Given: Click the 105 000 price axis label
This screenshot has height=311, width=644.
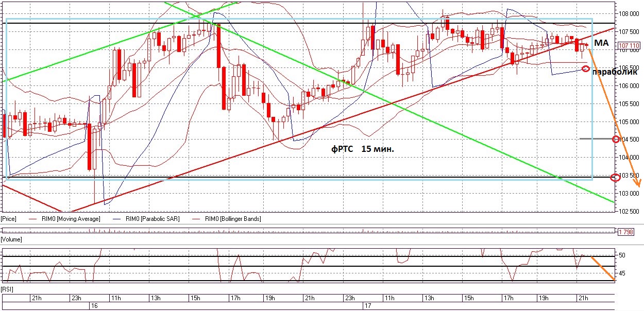Looking at the screenshot, I should pos(630,122).
